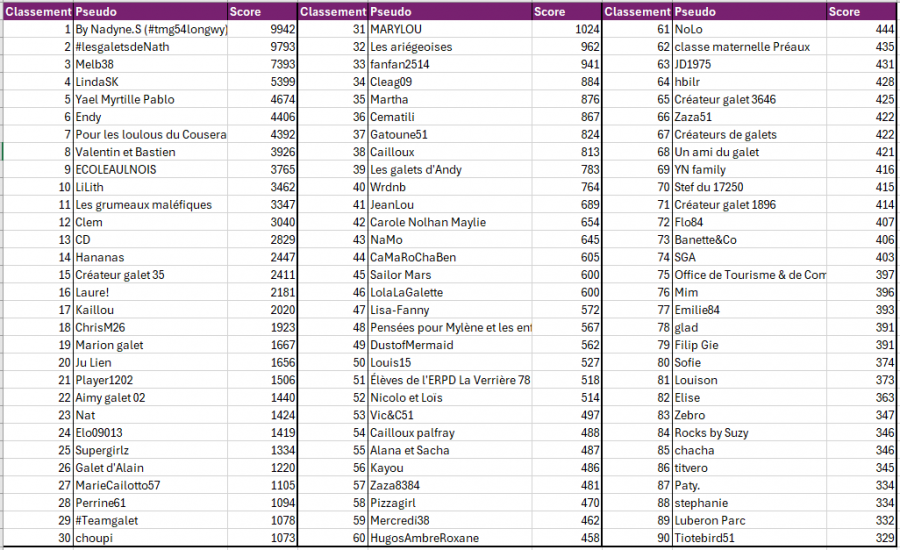The width and height of the screenshot is (900, 550).
Task: Select the score cell 9942
Action: (262, 29)
